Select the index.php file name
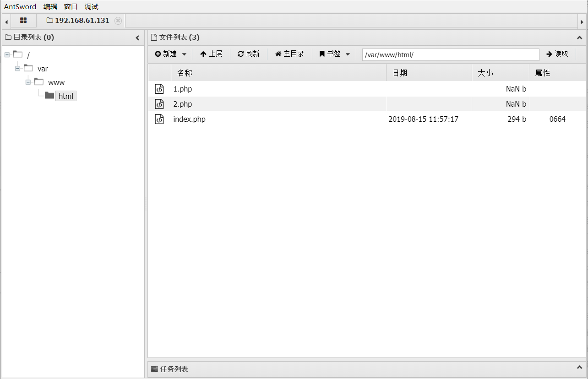 (x=189, y=119)
